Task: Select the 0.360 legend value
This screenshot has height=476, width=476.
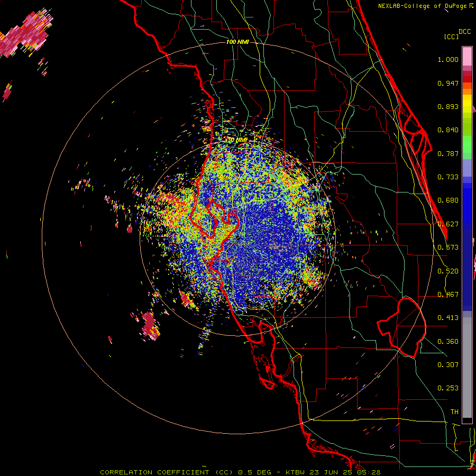Action: (448, 342)
